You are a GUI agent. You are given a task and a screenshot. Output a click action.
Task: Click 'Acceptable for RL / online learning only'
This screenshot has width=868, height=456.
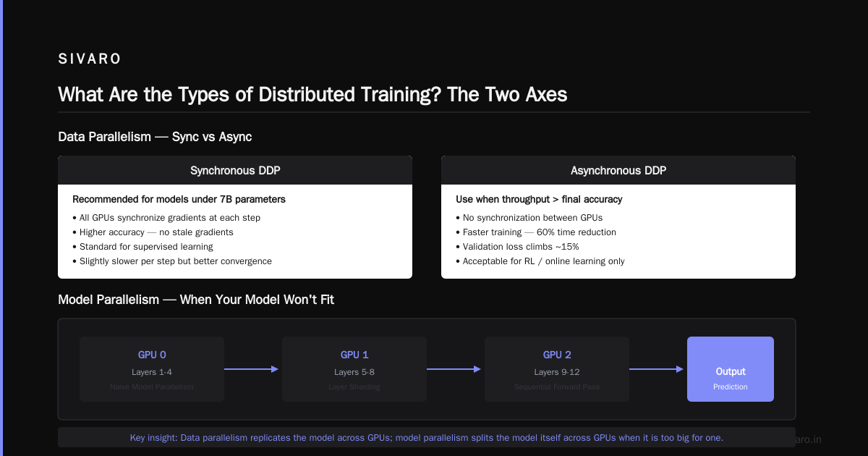540,261
